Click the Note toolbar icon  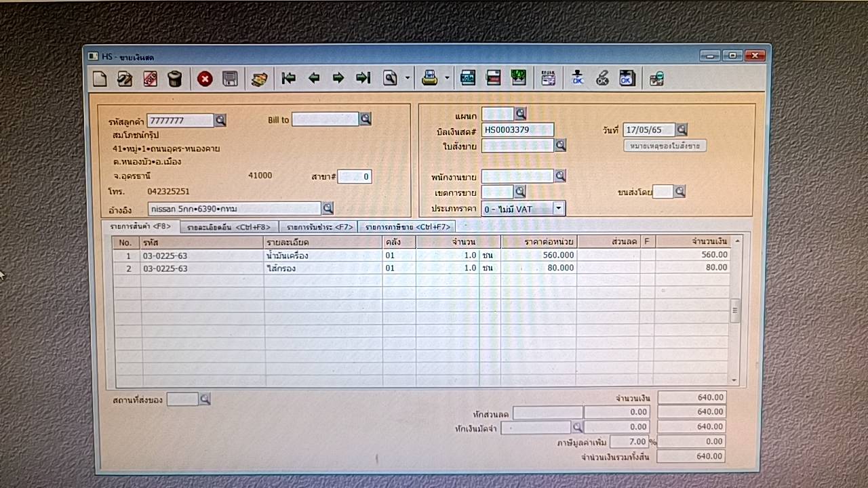tap(468, 79)
